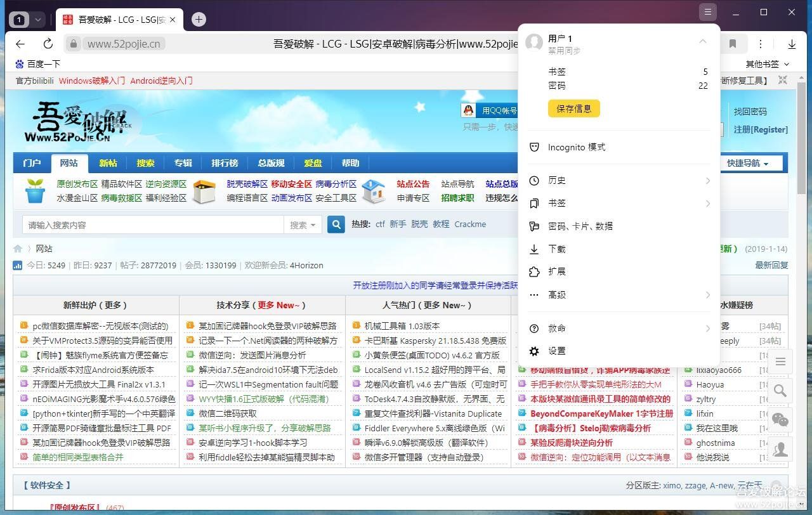Click the QQ penguin login icon

468,109
